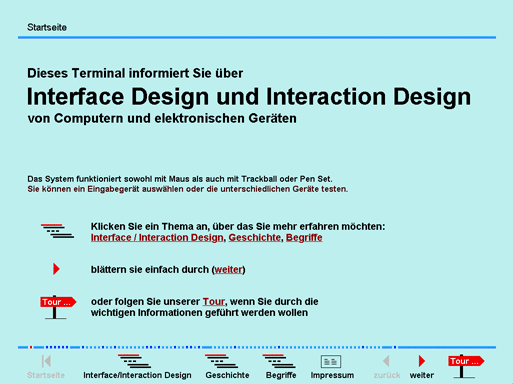513x384 pixels.
Task: Advance with the red weiter arrow in footer
Action: coord(422,361)
